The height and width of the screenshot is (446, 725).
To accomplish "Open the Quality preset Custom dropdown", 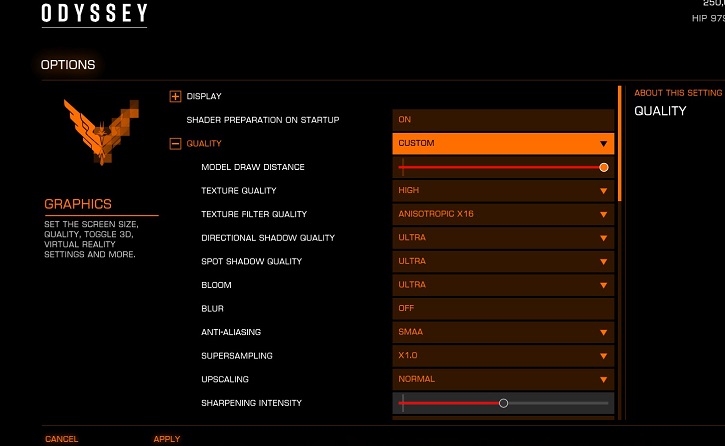I will pos(503,143).
